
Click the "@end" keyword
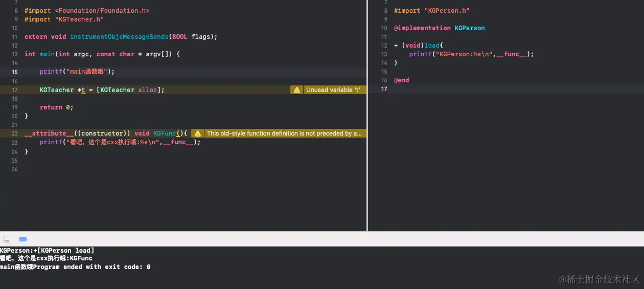tap(402, 80)
